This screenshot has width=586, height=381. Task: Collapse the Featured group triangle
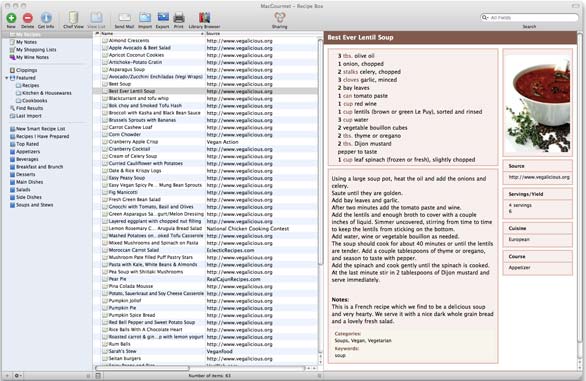coord(6,78)
